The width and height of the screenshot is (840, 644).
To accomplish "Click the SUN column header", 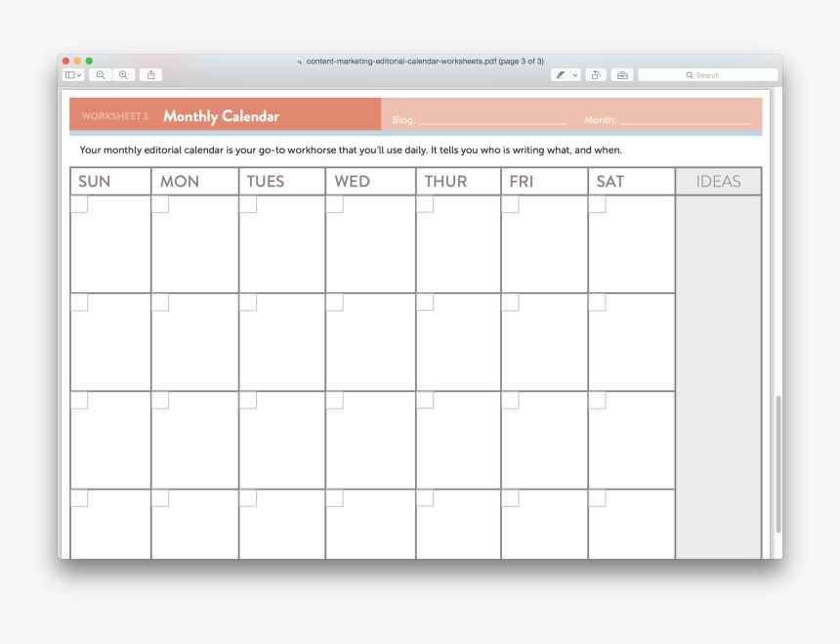I will pyautogui.click(x=95, y=182).
